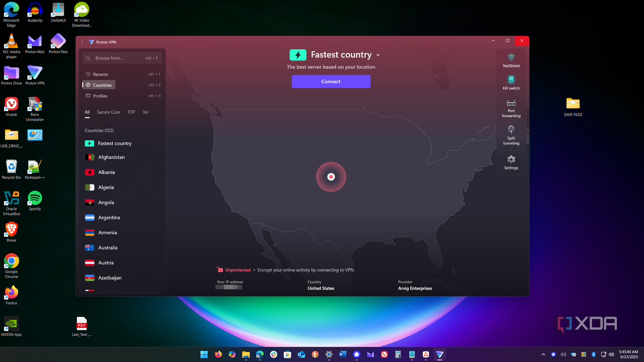Click the lightning bolt icon beside Fastest country heading
This screenshot has height=362, width=644.
pos(298,55)
